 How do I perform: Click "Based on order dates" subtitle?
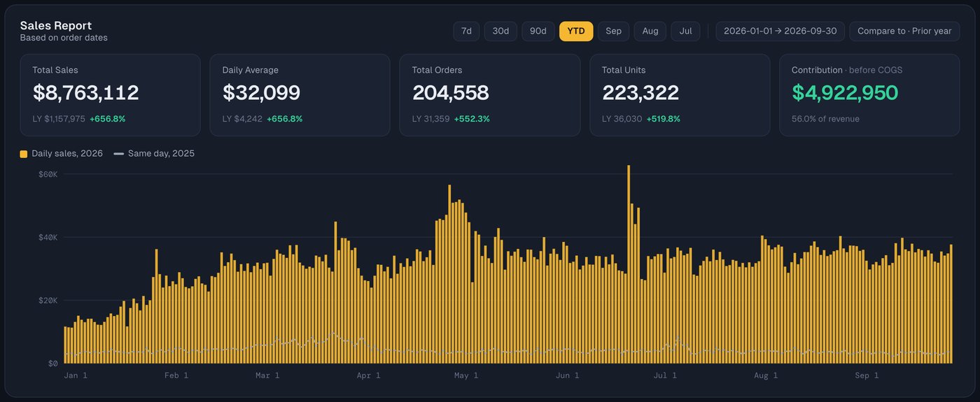coord(64,38)
